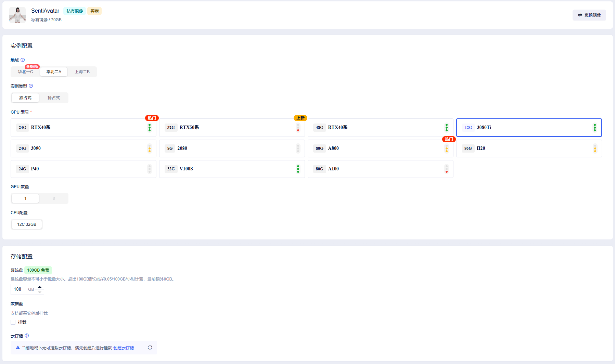Click the help icon beside 实例类型
615x364 pixels.
click(x=31, y=86)
